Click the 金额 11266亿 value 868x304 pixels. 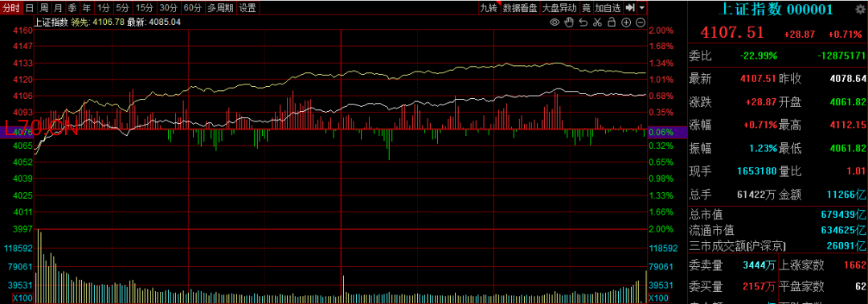847,195
